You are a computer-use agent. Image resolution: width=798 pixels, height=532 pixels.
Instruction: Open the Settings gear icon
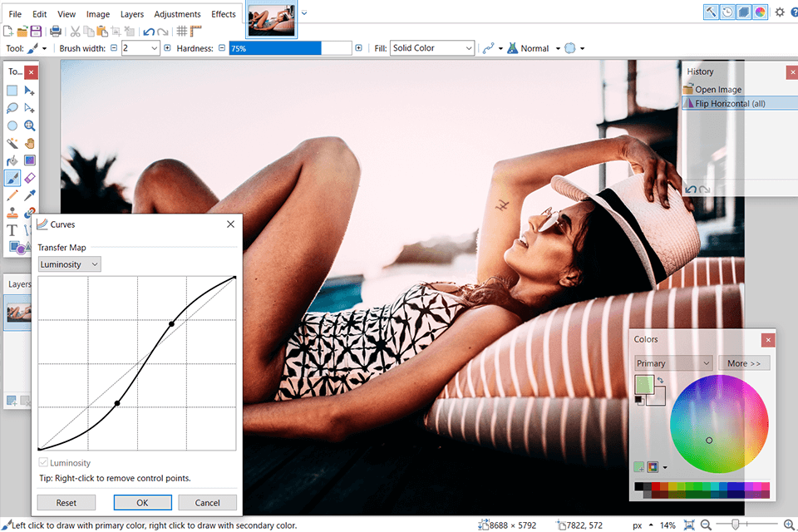(780, 12)
